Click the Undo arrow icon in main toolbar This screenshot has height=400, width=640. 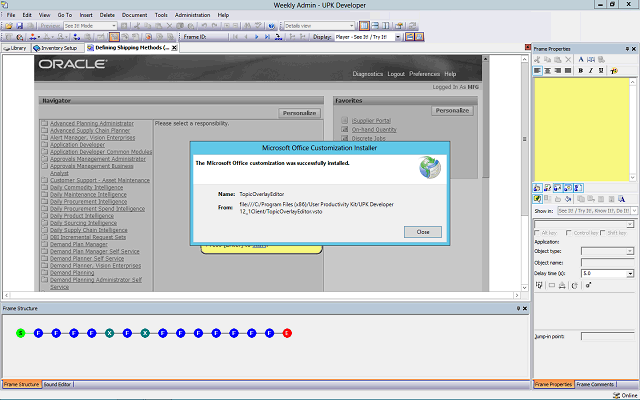pos(204,26)
